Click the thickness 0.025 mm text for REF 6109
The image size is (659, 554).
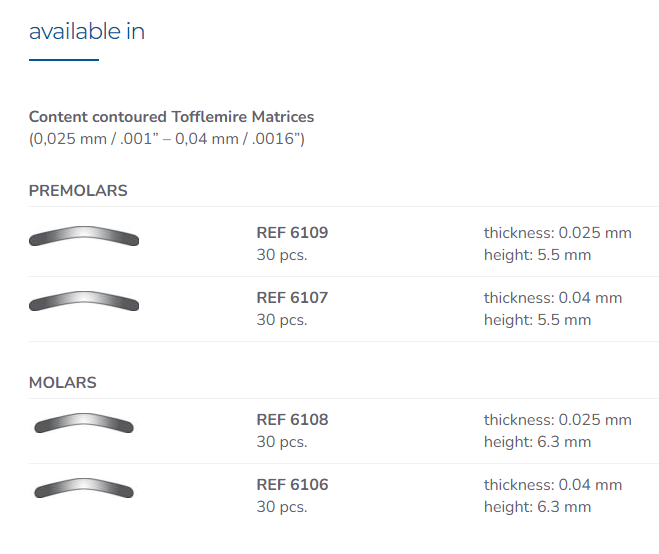tap(558, 232)
